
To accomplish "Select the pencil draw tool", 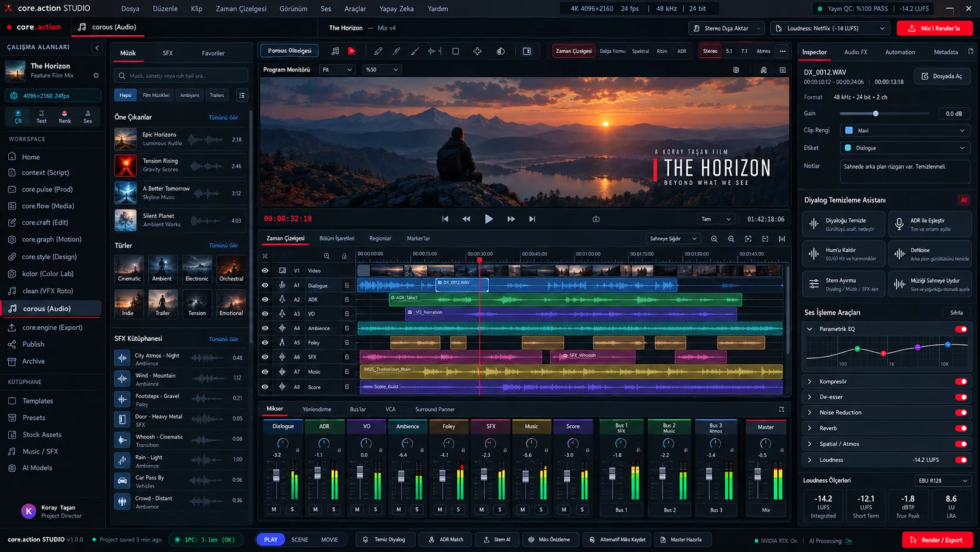I will tap(378, 51).
